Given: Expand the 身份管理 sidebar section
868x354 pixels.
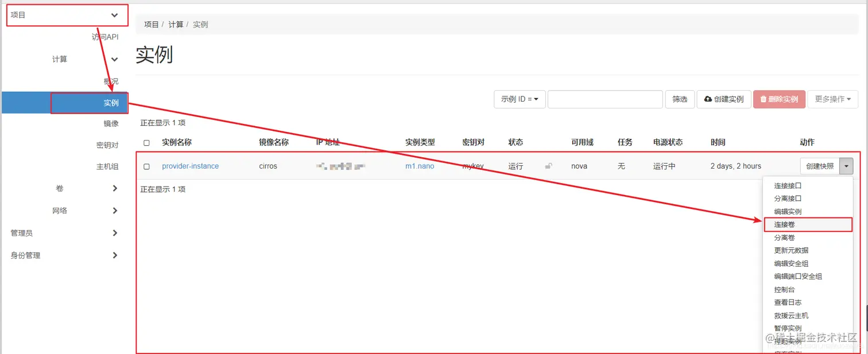Looking at the screenshot, I should click(115, 255).
